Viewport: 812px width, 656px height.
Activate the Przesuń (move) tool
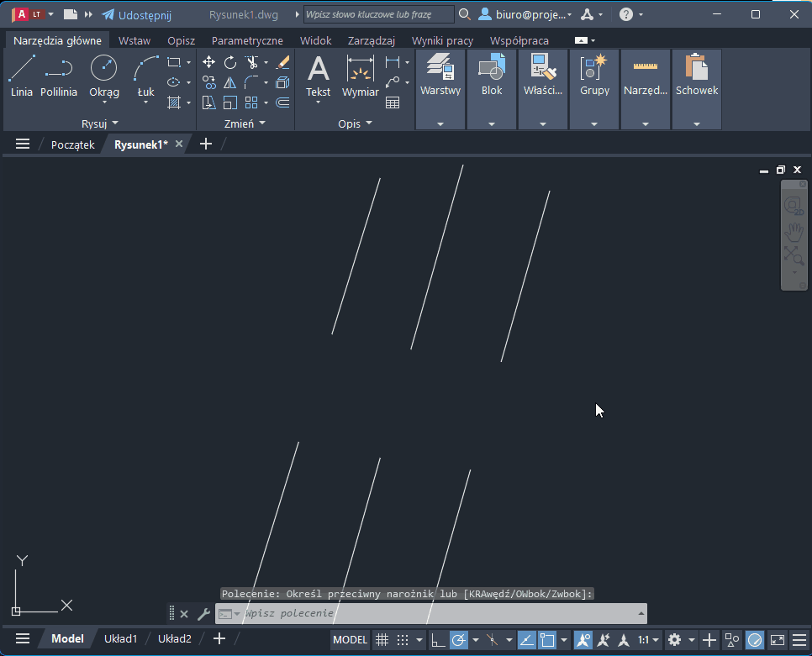208,61
